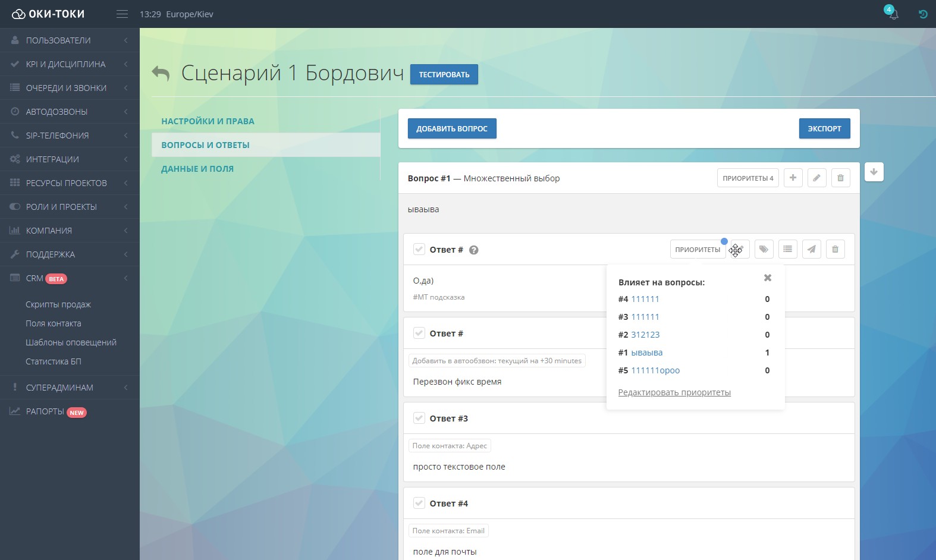Delete Вопрос #1 with the trash icon
Screen dimensions: 936x560
[x=840, y=178]
